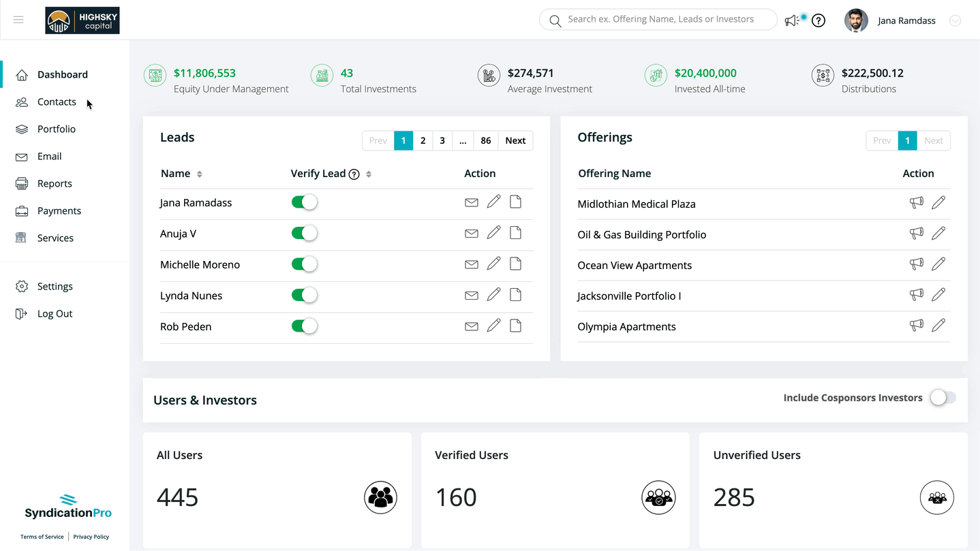The image size is (980, 551).
Task: Click the email icon for Jana Ramadass
Action: [x=471, y=202]
